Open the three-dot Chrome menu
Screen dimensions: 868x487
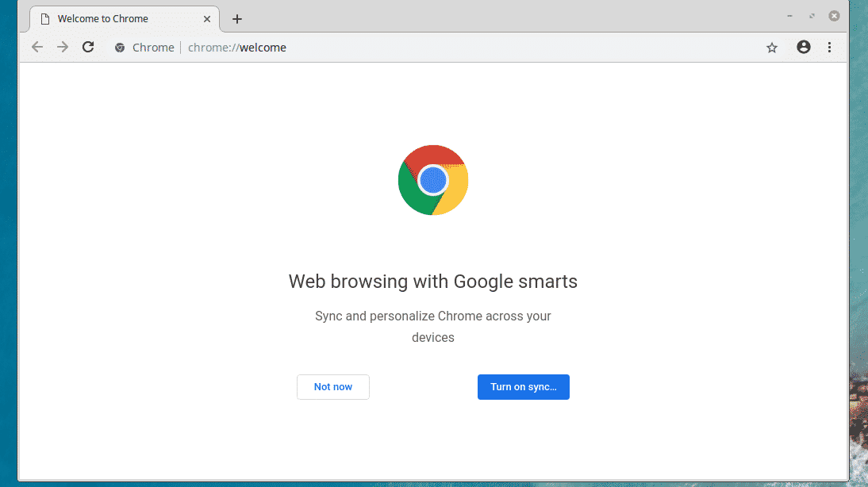(x=829, y=47)
